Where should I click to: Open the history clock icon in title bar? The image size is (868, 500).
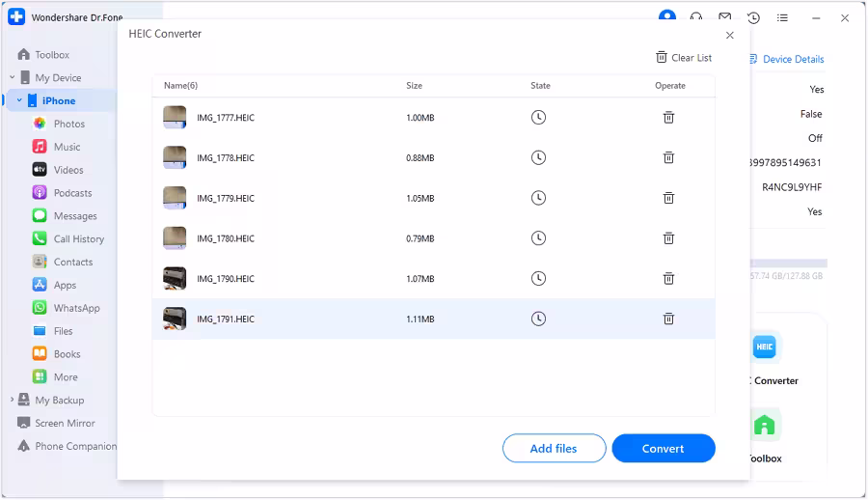pos(753,17)
